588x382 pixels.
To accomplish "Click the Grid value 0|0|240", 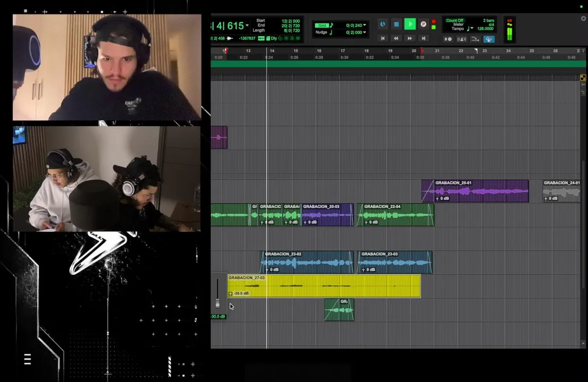I will pos(354,25).
